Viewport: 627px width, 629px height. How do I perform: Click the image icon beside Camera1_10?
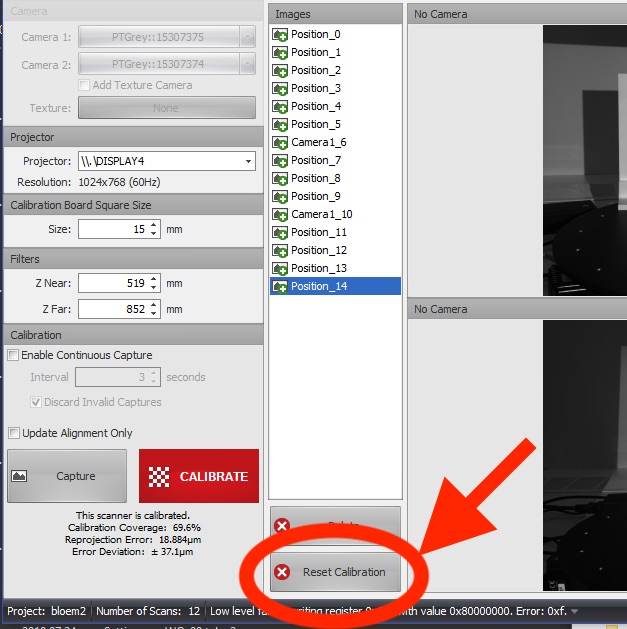[280, 214]
